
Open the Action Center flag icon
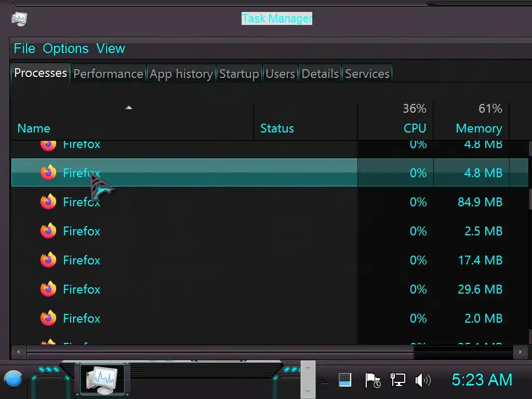click(372, 380)
